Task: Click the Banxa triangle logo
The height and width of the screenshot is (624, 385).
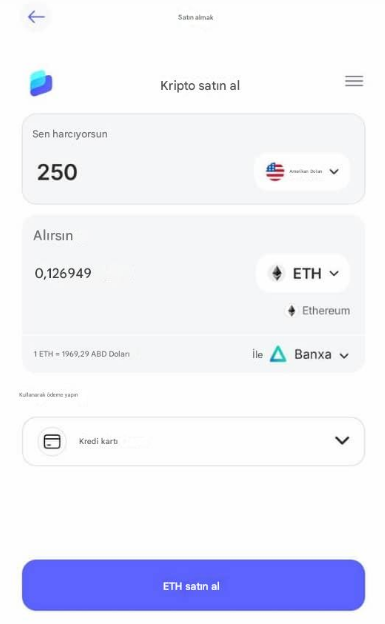Action: point(278,354)
